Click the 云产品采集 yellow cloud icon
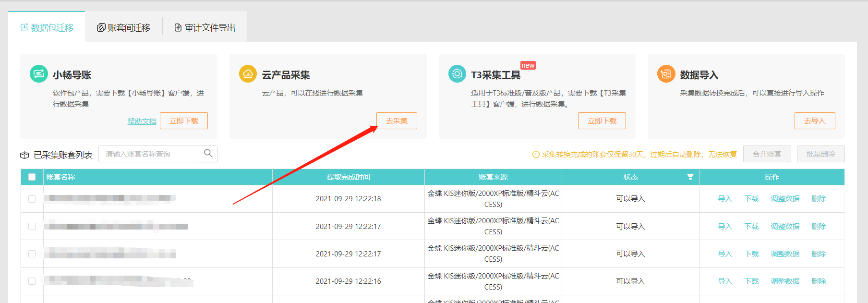 pyautogui.click(x=248, y=73)
